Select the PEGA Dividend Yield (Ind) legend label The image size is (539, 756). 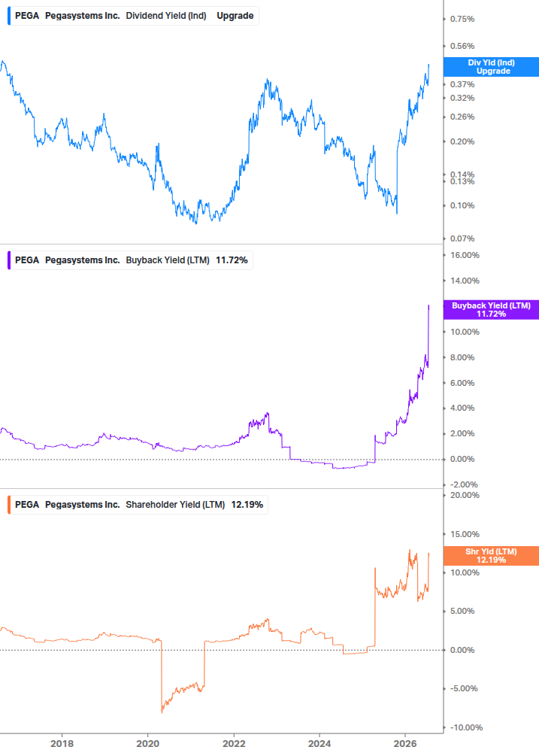tap(133, 16)
